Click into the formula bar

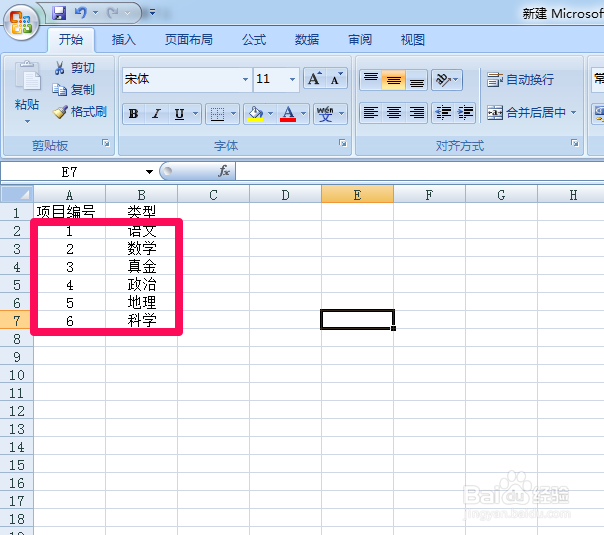tap(419, 171)
